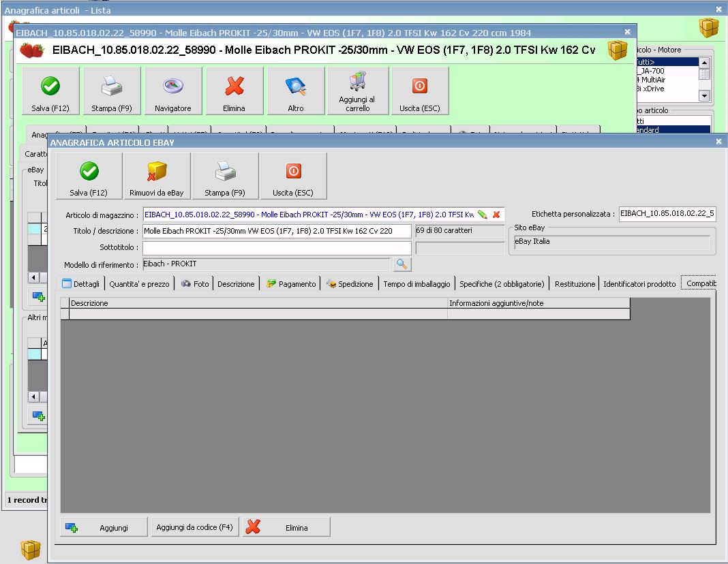
Task: Click the red X clear icon for Articolo di magazzino
Action: [496, 215]
